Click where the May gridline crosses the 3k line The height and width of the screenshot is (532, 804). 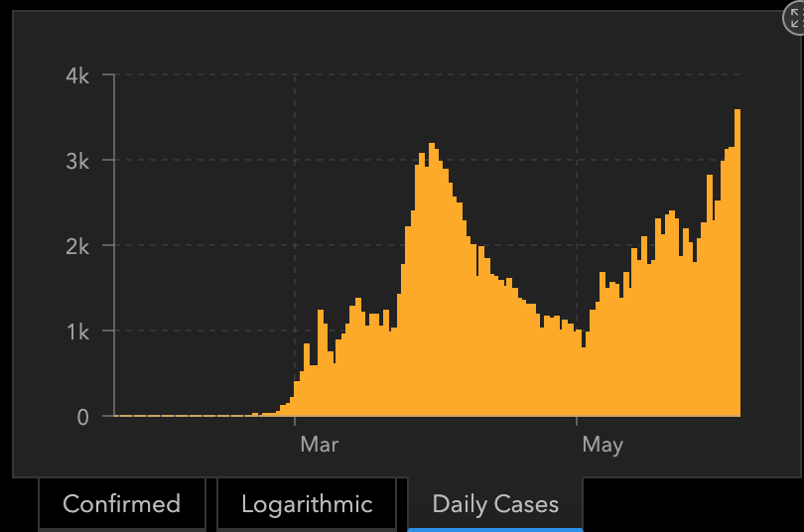[x=577, y=160]
